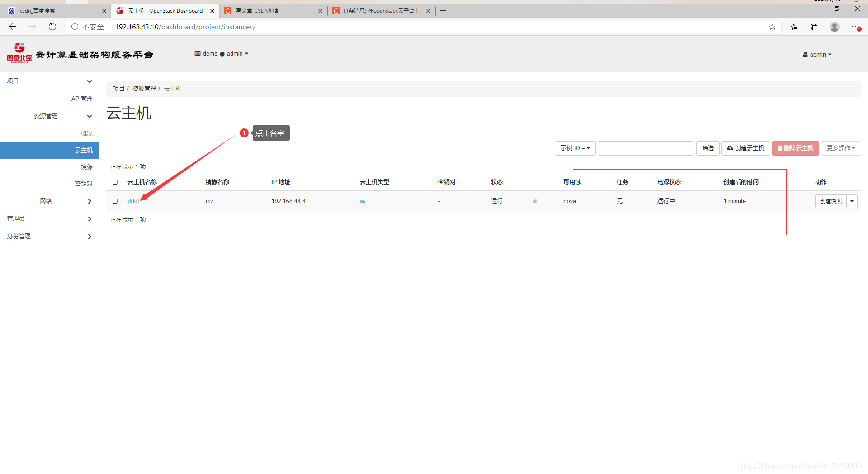Click the browser back arrow
Screen dimensions: 868x474
point(13,27)
